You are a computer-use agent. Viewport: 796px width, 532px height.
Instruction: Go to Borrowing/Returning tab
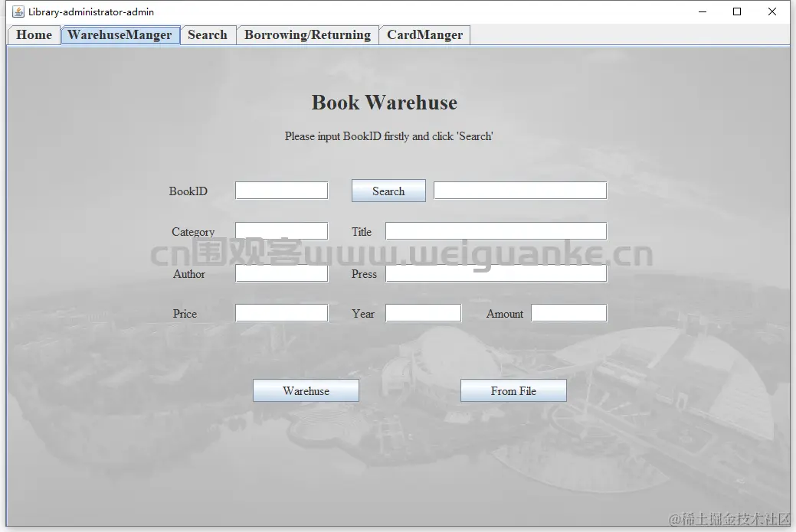tap(308, 35)
